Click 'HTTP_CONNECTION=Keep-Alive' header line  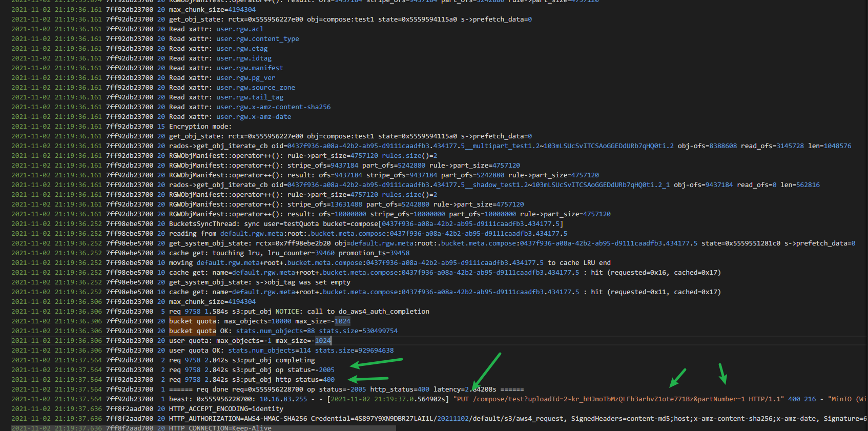(220, 428)
